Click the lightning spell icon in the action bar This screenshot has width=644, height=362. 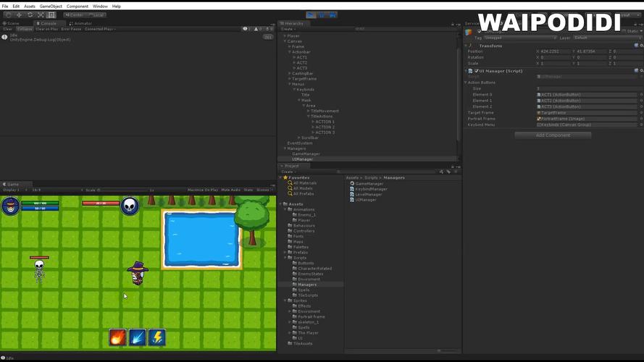point(156,337)
